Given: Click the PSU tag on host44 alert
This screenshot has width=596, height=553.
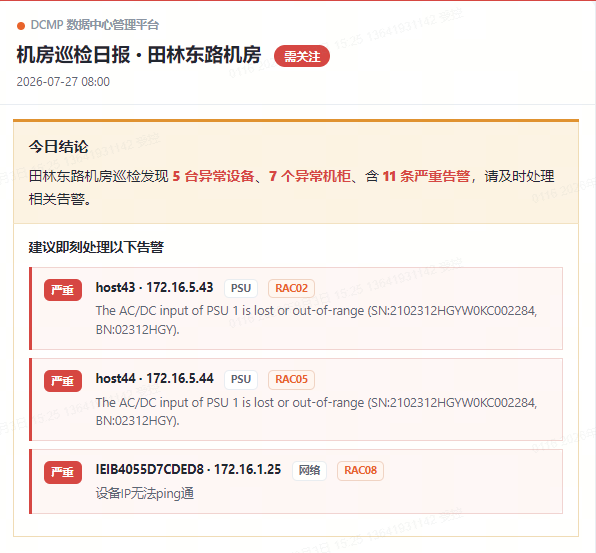Looking at the screenshot, I should (x=241, y=379).
